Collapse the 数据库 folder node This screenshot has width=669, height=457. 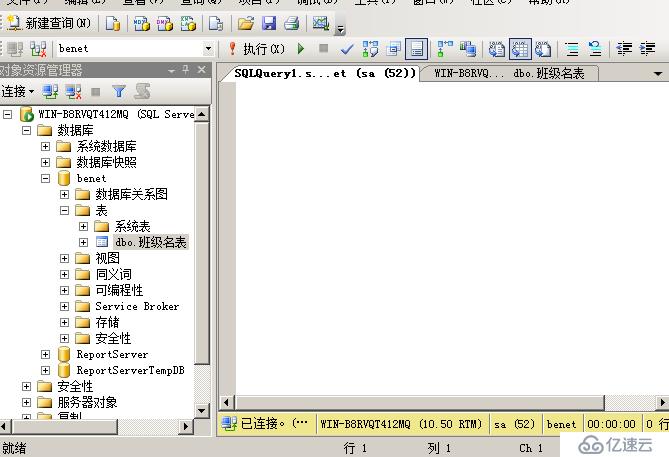point(26,130)
